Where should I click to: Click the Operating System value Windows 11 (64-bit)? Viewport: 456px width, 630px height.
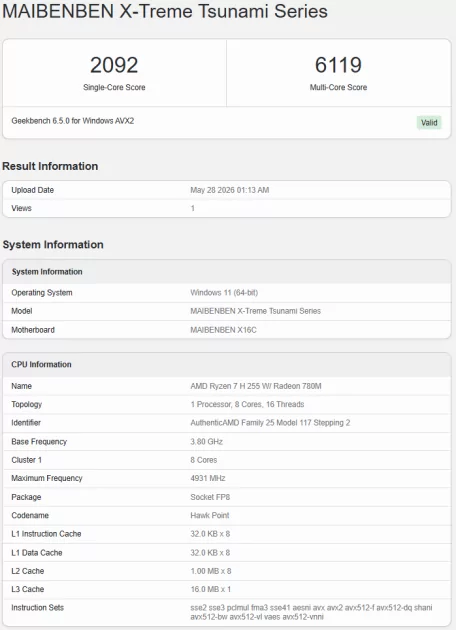pyautogui.click(x=224, y=292)
